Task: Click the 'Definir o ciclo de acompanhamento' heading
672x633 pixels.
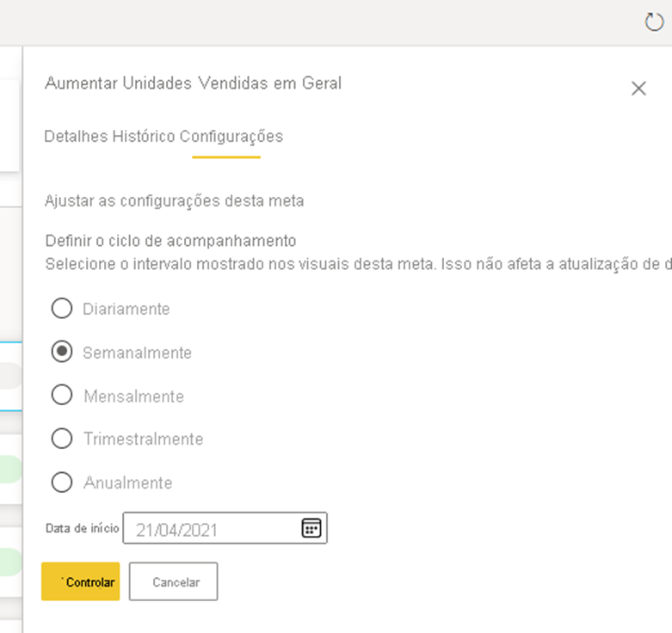Action: pos(170,240)
